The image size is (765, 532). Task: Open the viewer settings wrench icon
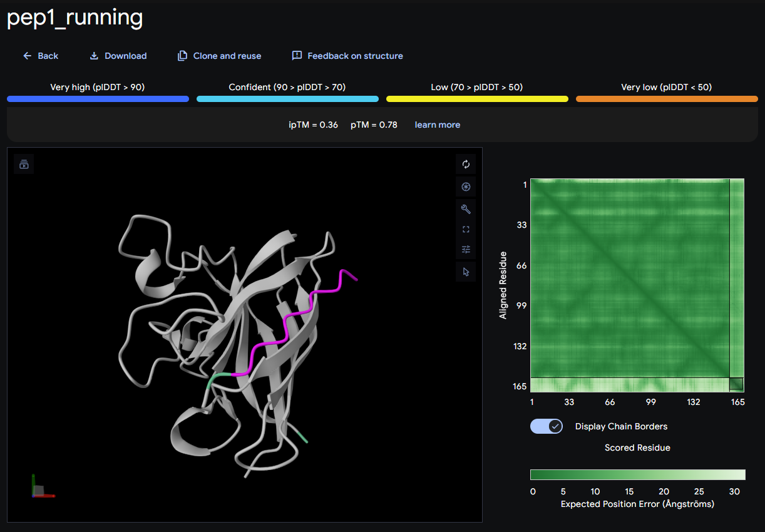point(466,209)
